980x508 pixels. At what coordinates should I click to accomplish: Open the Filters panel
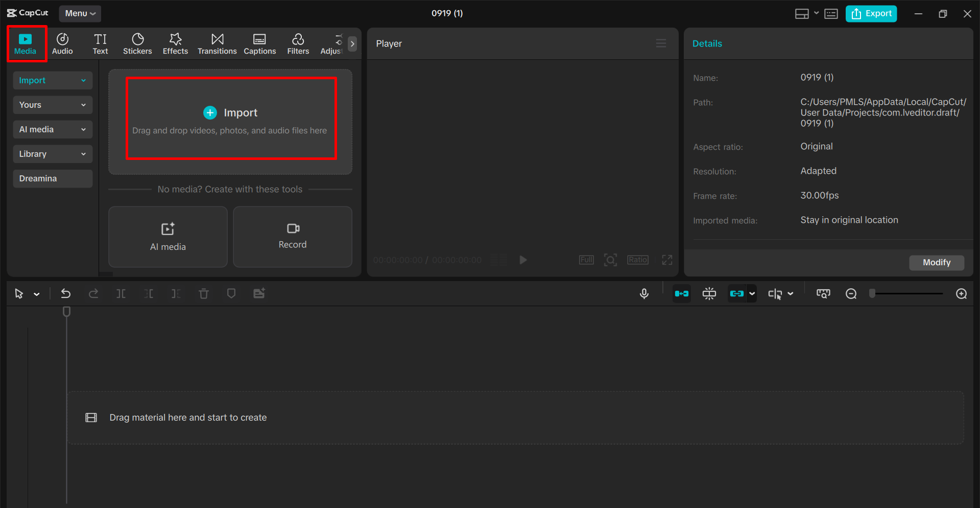(298, 43)
